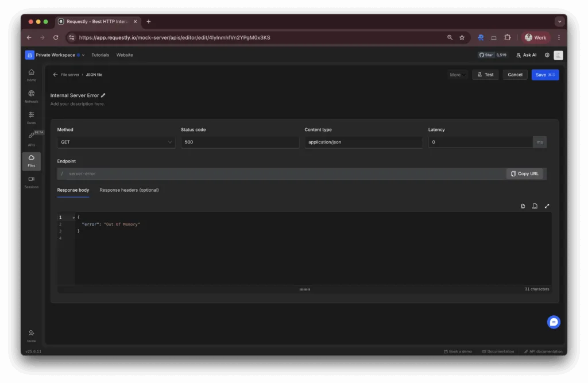Click the user avatar in top bar
This screenshot has width=588, height=383.
click(558, 55)
